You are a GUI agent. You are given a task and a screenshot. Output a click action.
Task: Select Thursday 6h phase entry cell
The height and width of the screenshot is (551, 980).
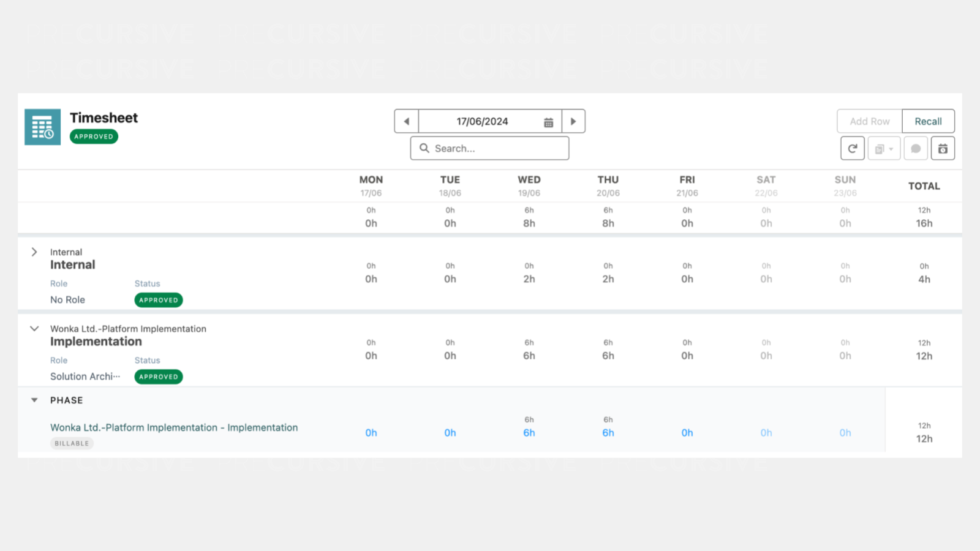point(608,433)
